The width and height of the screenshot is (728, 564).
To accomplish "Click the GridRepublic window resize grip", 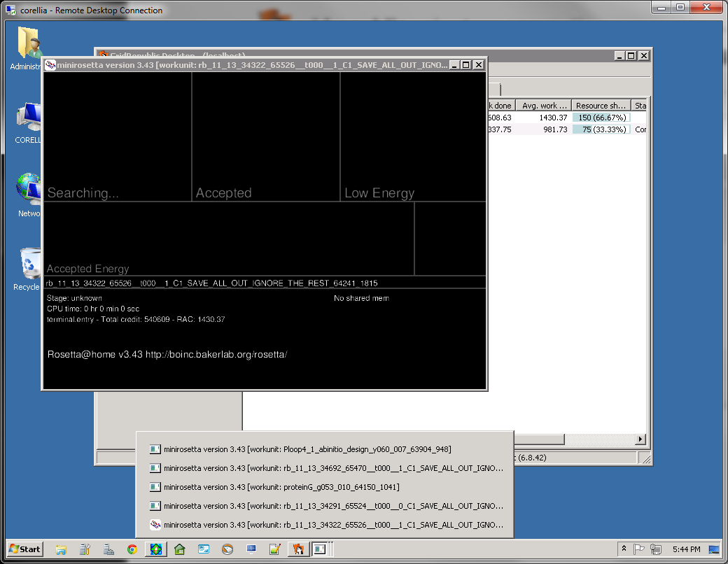I will pos(646,458).
